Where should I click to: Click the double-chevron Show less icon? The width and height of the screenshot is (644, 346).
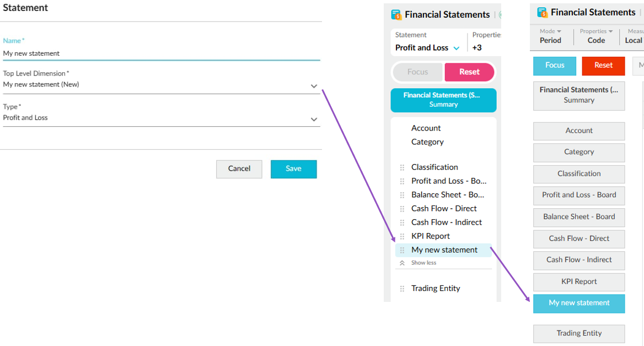point(402,263)
